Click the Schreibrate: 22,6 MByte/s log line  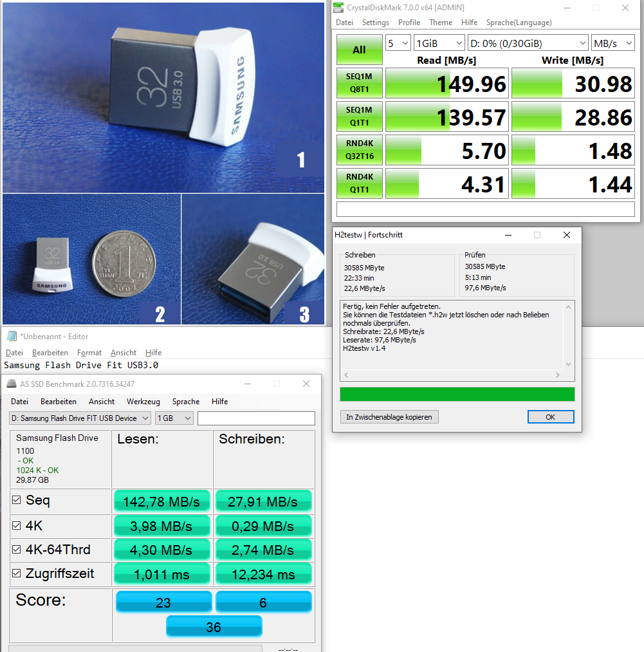(383, 331)
